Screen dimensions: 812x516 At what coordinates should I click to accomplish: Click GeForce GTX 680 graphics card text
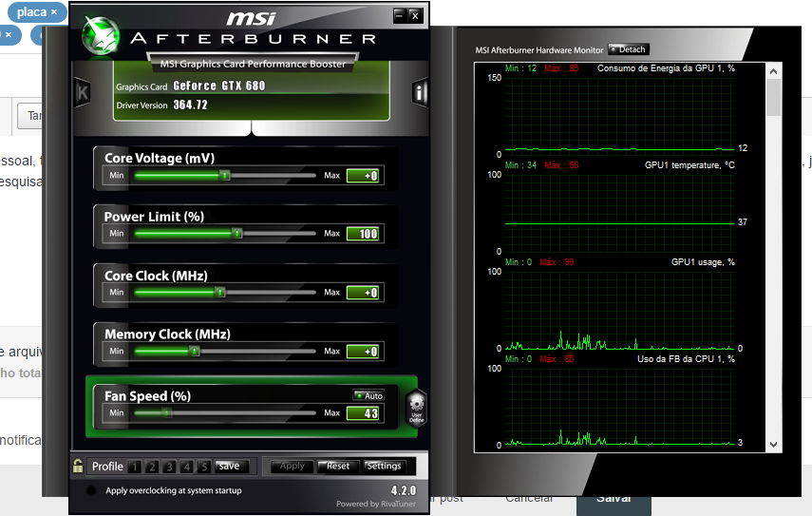219,86
